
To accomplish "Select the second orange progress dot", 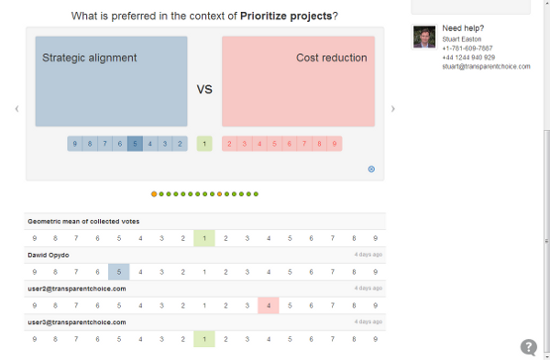I will [x=220, y=194].
